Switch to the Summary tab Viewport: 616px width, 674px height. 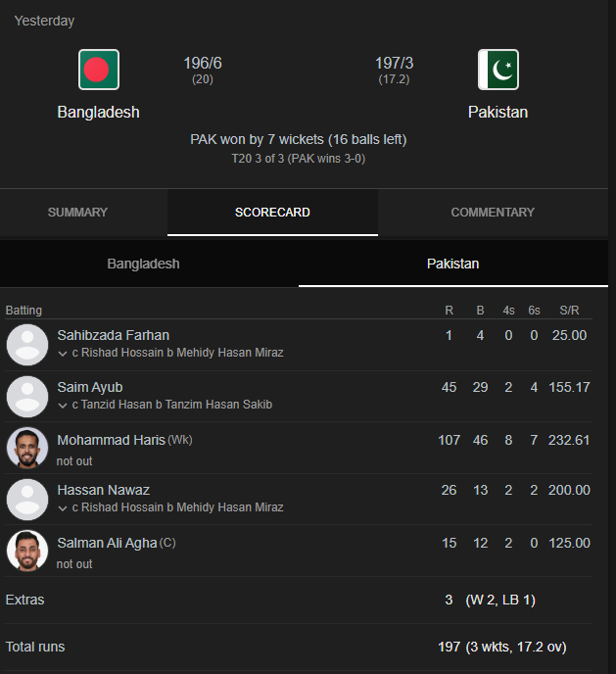click(77, 213)
